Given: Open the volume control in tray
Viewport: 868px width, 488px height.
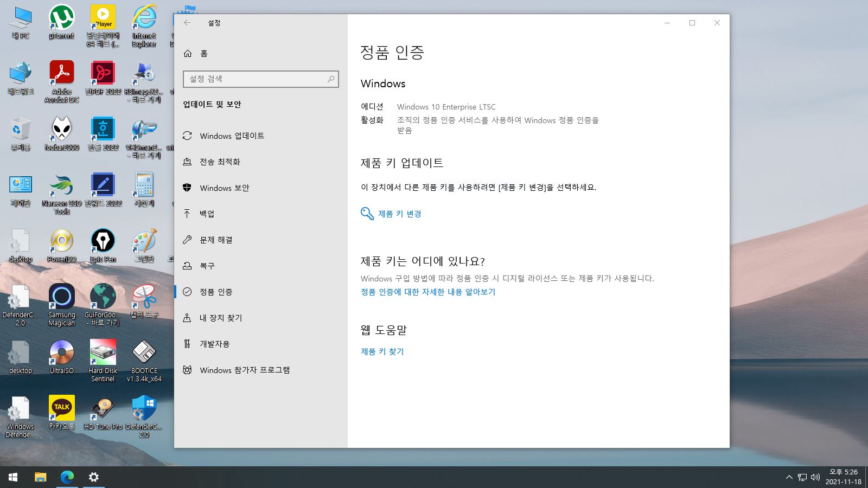Looking at the screenshot, I should pos(815,477).
